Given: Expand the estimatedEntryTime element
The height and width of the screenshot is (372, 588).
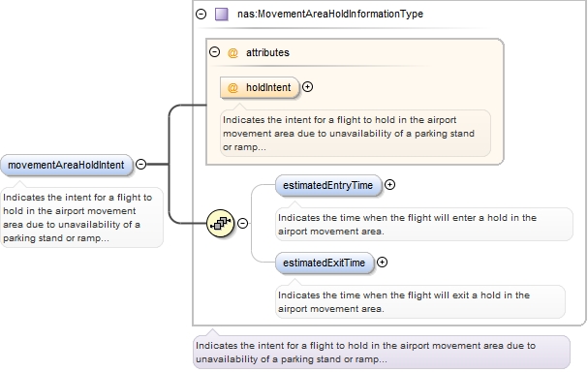Looking at the screenshot, I should point(390,184).
